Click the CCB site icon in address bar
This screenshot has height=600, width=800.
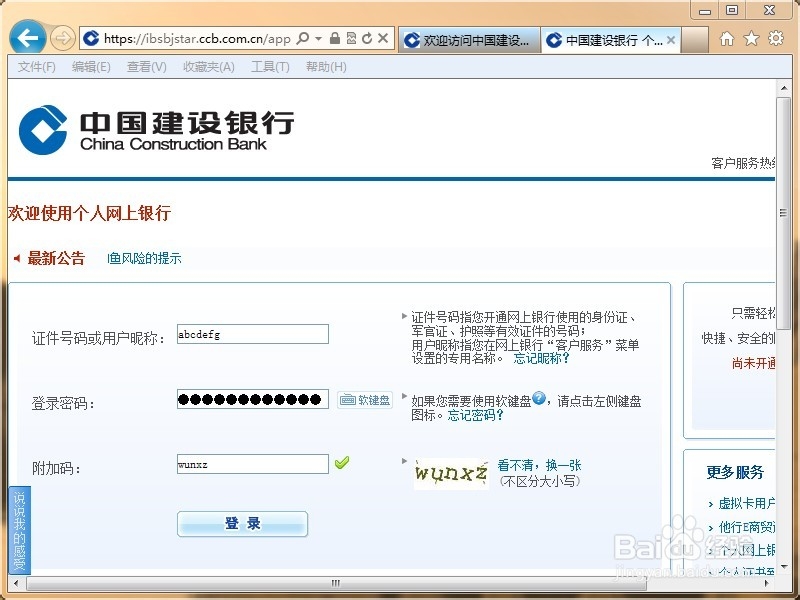[x=91, y=38]
